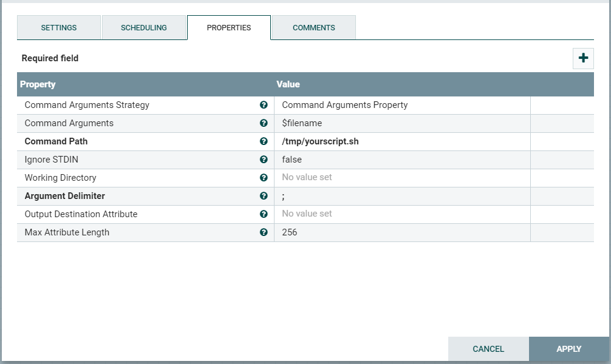
Task: View help for Command Arguments property
Action: click(264, 123)
